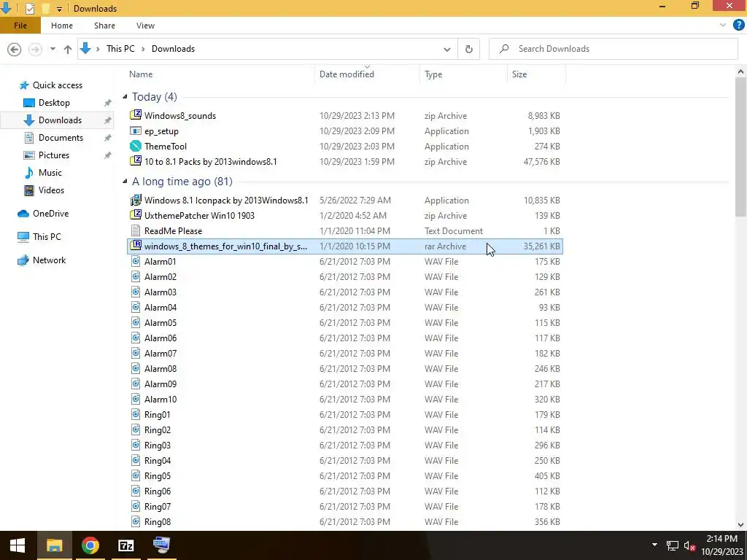747x560 pixels.
Task: Open the Help question mark icon
Action: (738, 26)
